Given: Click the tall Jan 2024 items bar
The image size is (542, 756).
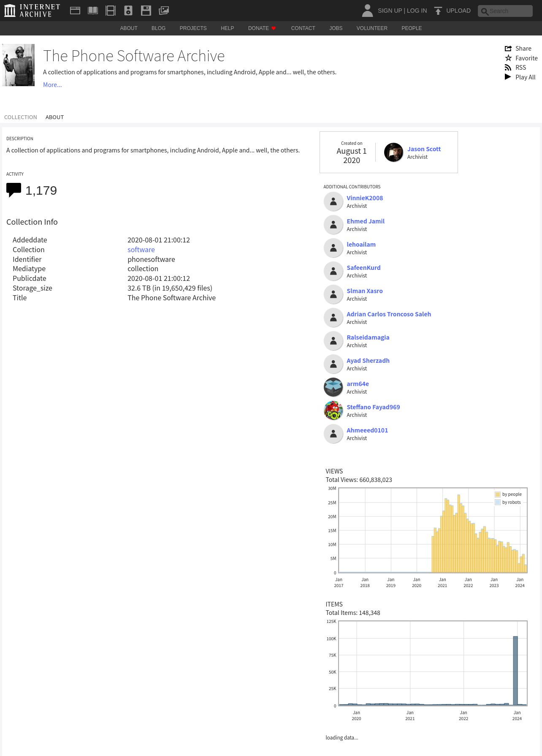Looking at the screenshot, I should tap(515, 671).
